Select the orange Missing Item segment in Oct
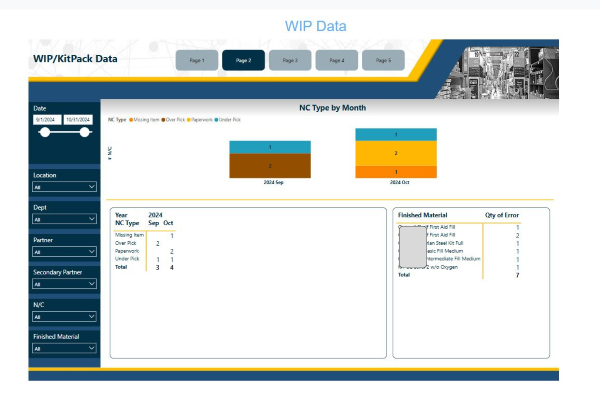 (396, 172)
